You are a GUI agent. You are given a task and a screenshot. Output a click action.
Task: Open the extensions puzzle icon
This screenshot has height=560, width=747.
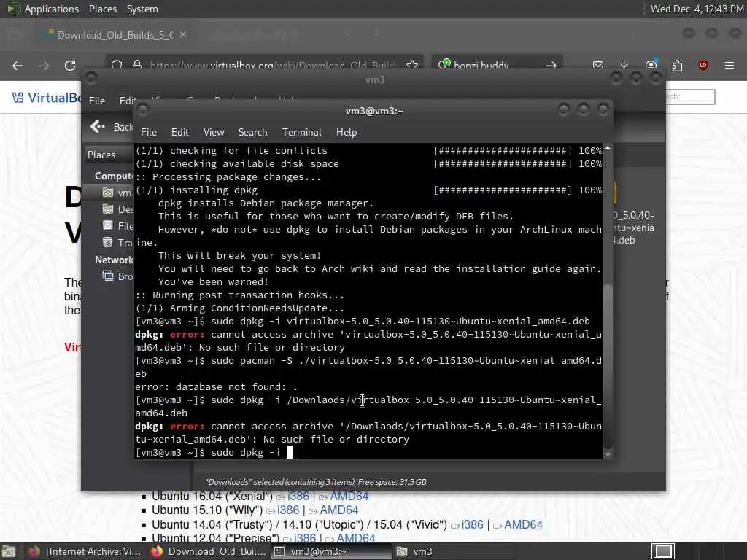click(677, 66)
